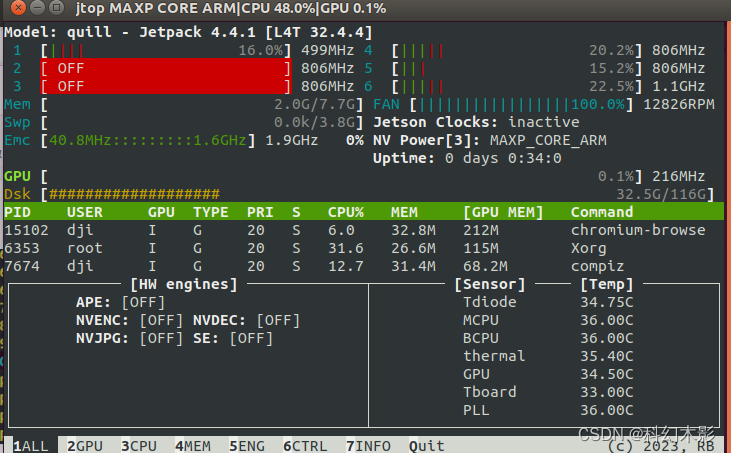Open the 7INFO tab
The image size is (731, 453).
[x=368, y=446]
